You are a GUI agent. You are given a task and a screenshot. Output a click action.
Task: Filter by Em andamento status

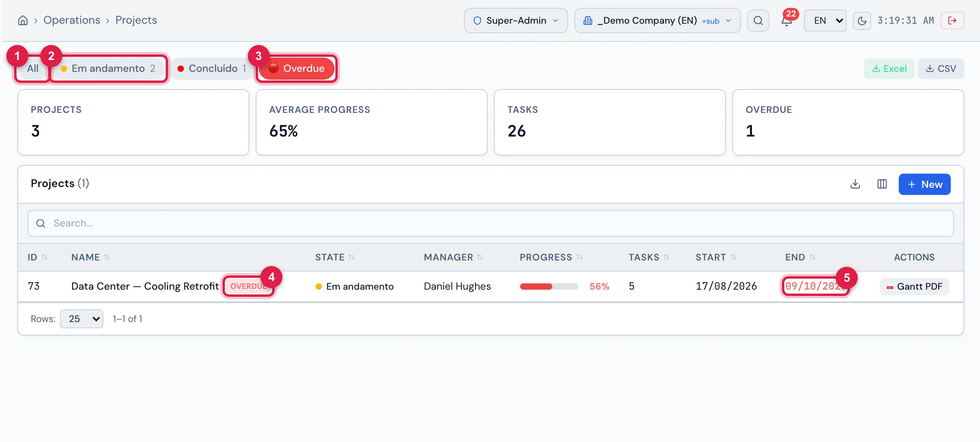(x=108, y=69)
